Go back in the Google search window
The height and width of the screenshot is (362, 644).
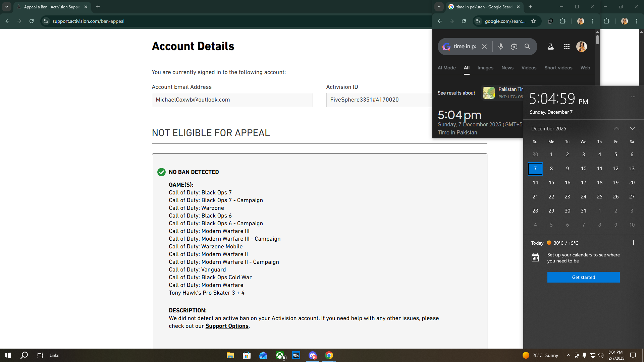(440, 21)
